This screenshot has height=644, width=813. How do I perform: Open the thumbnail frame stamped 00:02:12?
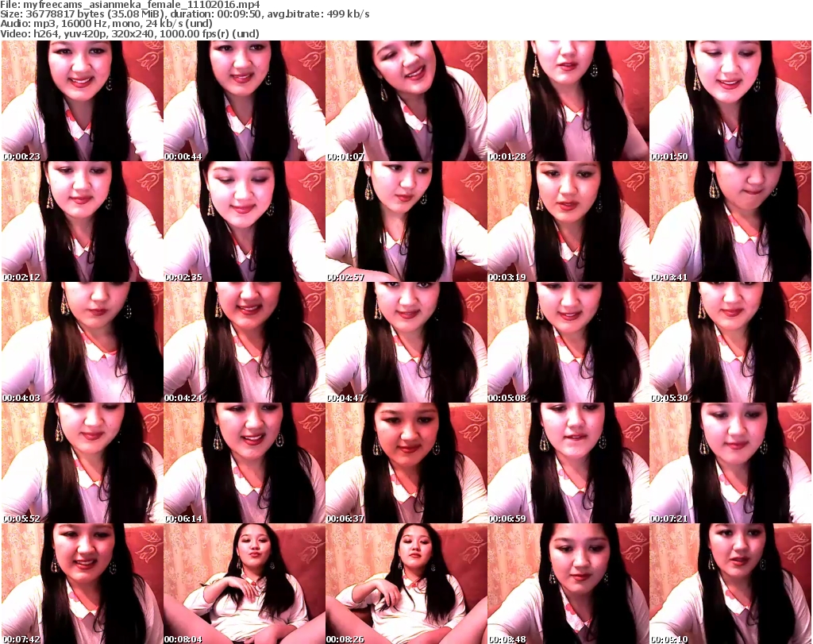click(83, 222)
